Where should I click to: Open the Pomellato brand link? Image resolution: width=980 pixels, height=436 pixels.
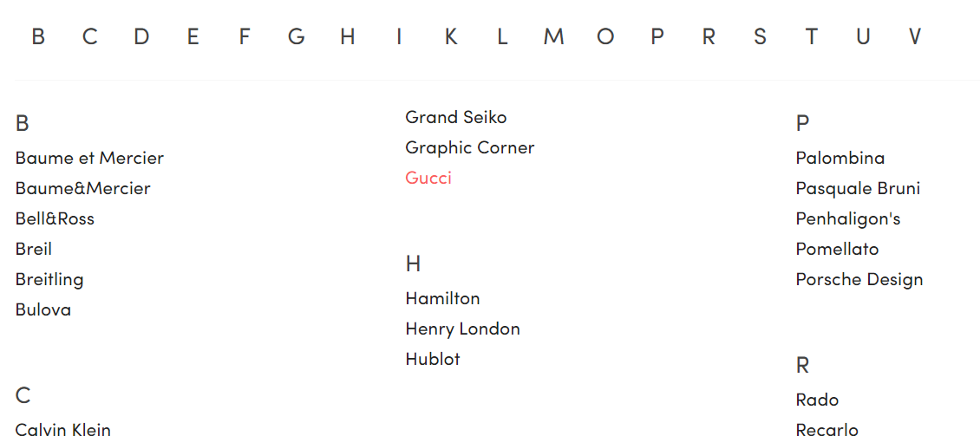point(837,249)
